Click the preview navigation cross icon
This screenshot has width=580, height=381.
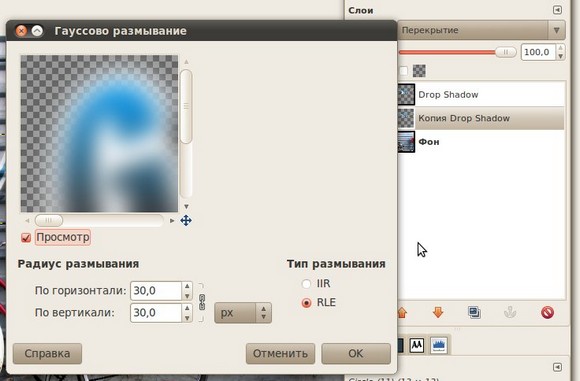(186, 220)
